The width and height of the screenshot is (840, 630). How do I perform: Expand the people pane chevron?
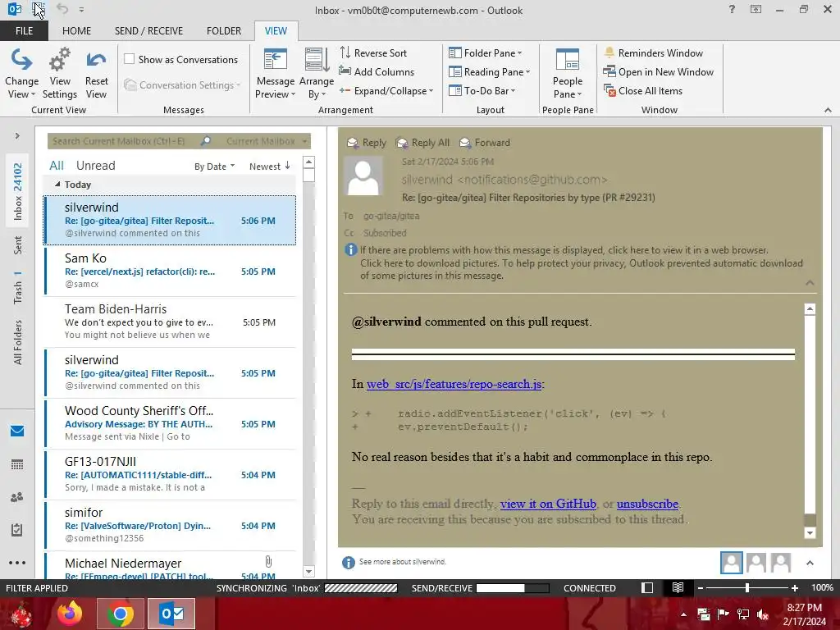click(810, 563)
